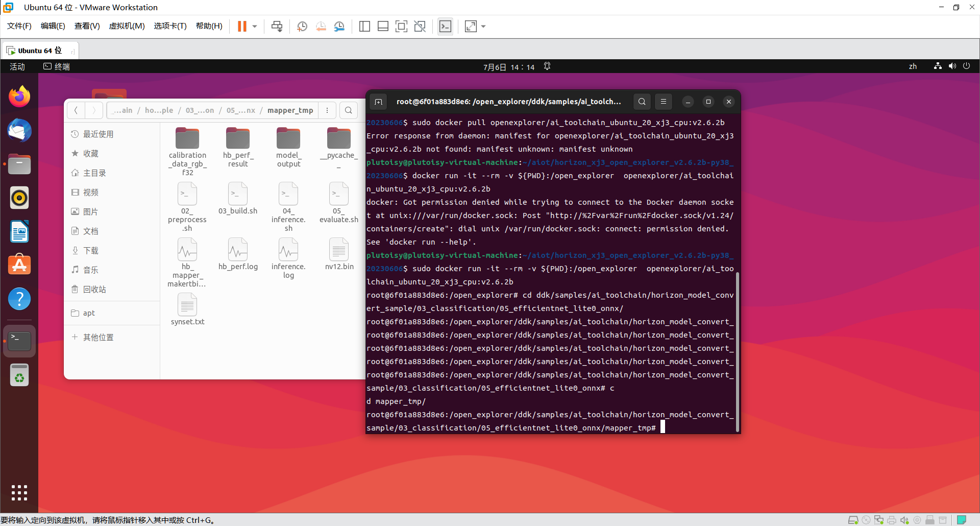Select 最近使用 in the Files sidebar
Screen dimensions: 980x526
[112, 134]
